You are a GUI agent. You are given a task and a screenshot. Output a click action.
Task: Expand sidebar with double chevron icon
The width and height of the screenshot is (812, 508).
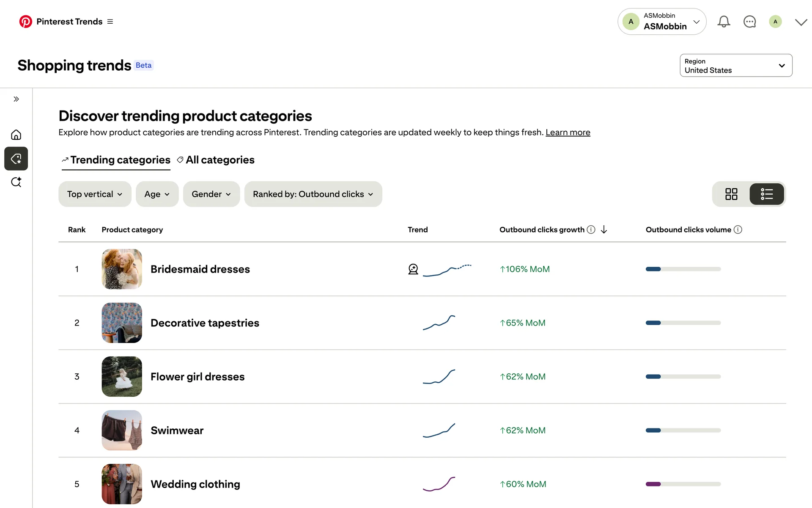tap(16, 99)
